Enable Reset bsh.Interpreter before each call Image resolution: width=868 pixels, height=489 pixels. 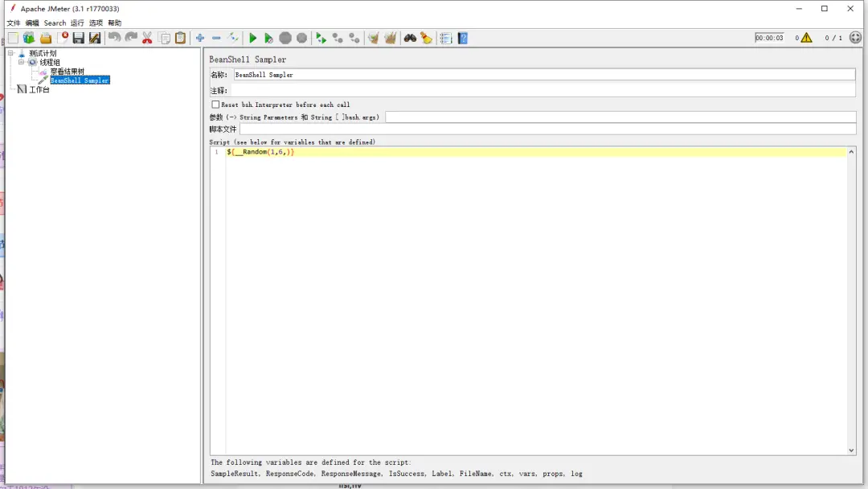point(215,104)
